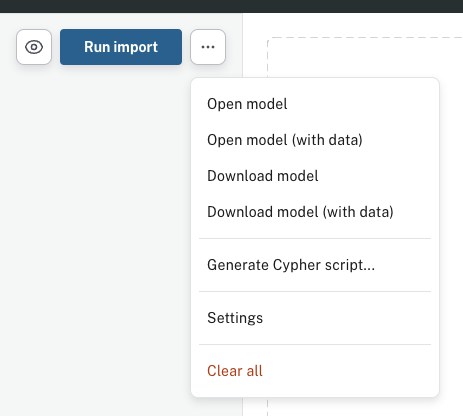Open Settings from the menu
The image size is (463, 416).
point(315,318)
